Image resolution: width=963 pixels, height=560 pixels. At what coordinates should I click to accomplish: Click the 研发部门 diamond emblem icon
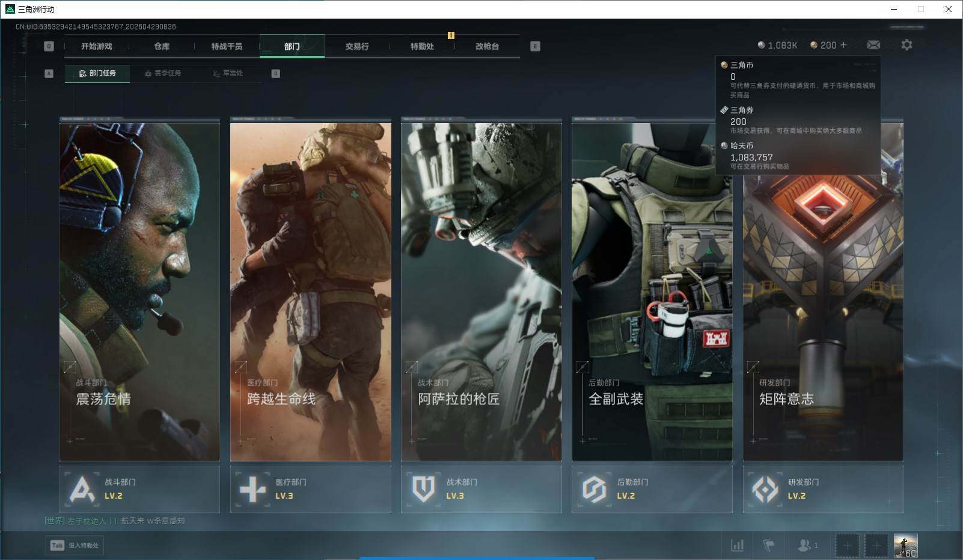(x=765, y=489)
